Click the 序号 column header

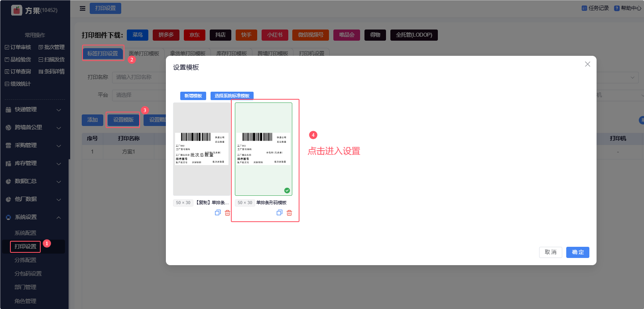[x=92, y=139]
